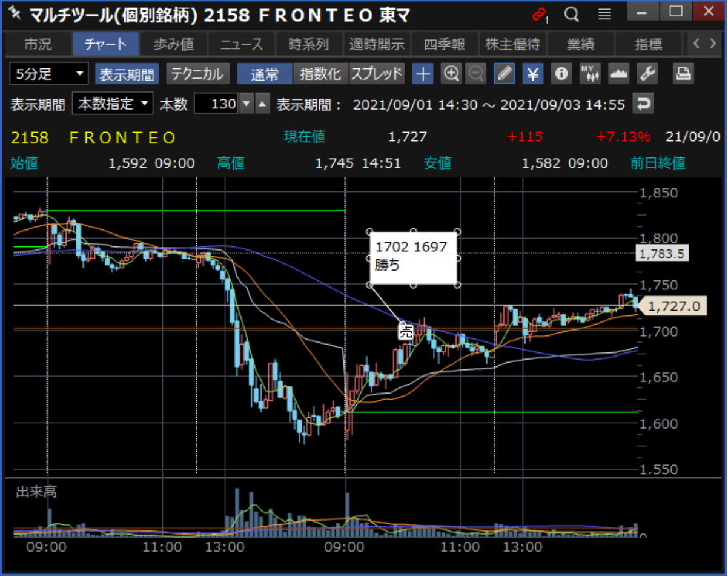The width and height of the screenshot is (728, 577).
Task: Select 指数化 chart mode
Action: pyautogui.click(x=321, y=74)
